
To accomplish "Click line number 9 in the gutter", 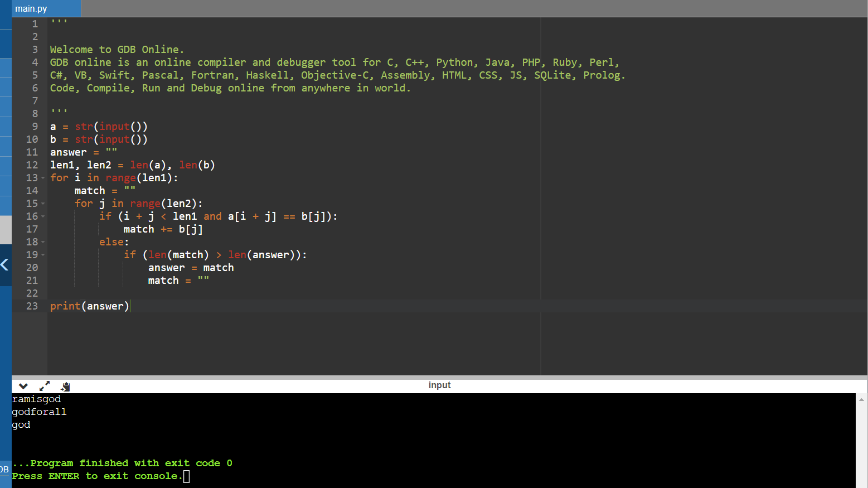I will point(35,127).
